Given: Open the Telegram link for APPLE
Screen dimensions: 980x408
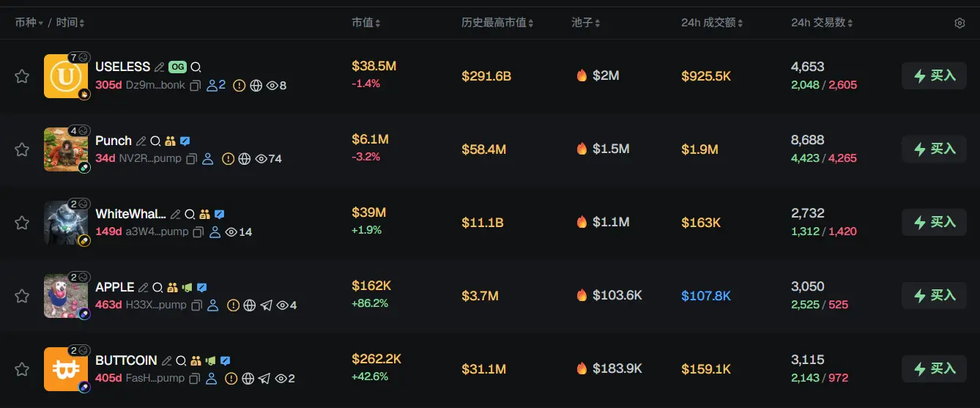Looking at the screenshot, I should point(266,305).
